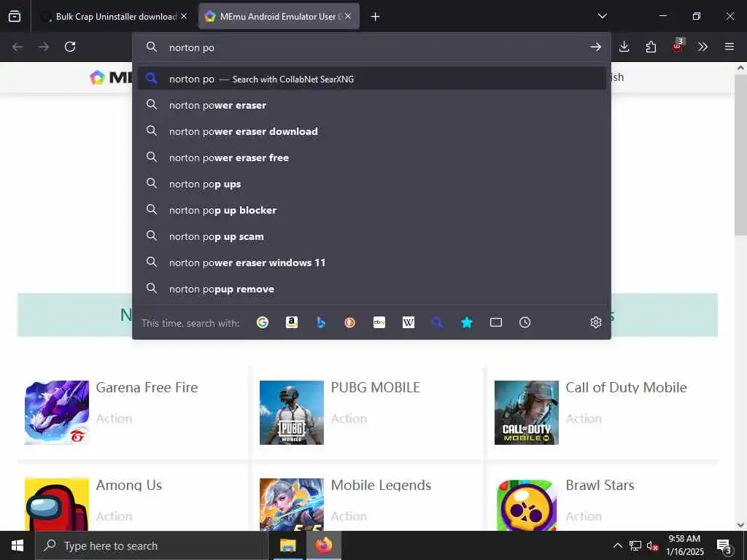Click the Garena Free Fire title link
This screenshot has height=560, width=747.
[x=147, y=388]
